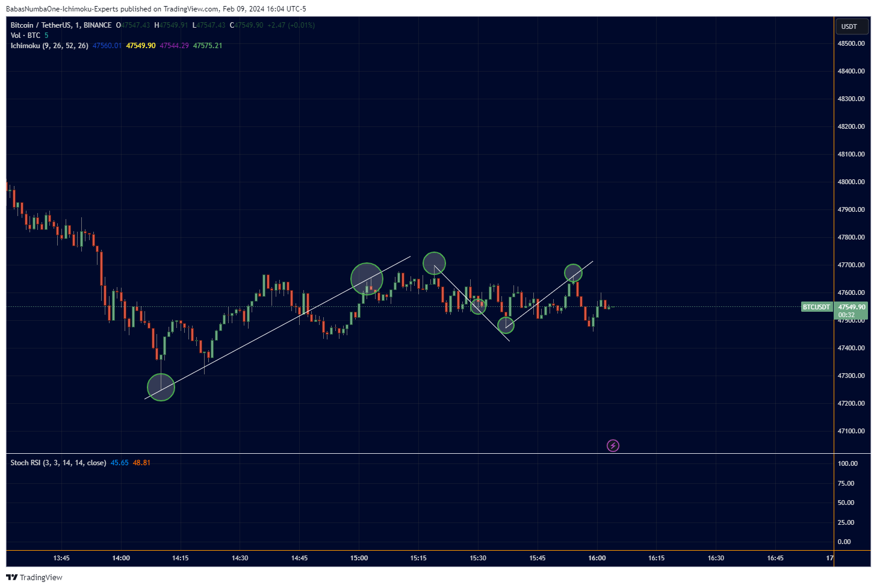Click the 100.00 Stoch RSI scale label
Viewport: 877px width, 588px height.
848,463
